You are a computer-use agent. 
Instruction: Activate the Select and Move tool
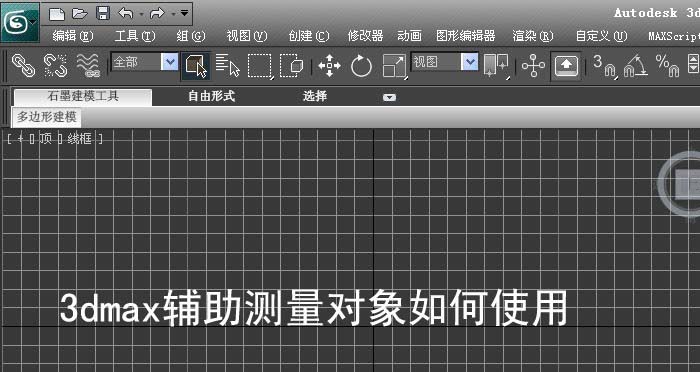[329, 66]
